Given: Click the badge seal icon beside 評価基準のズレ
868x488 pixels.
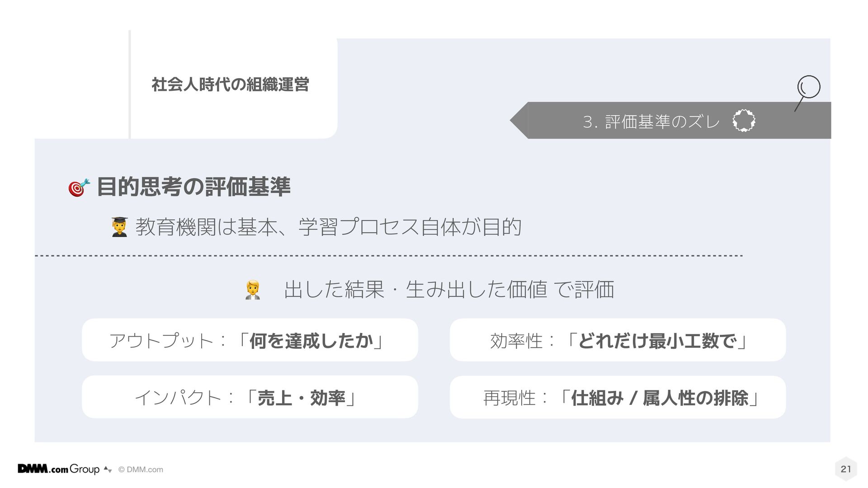Looking at the screenshot, I should pos(744,121).
